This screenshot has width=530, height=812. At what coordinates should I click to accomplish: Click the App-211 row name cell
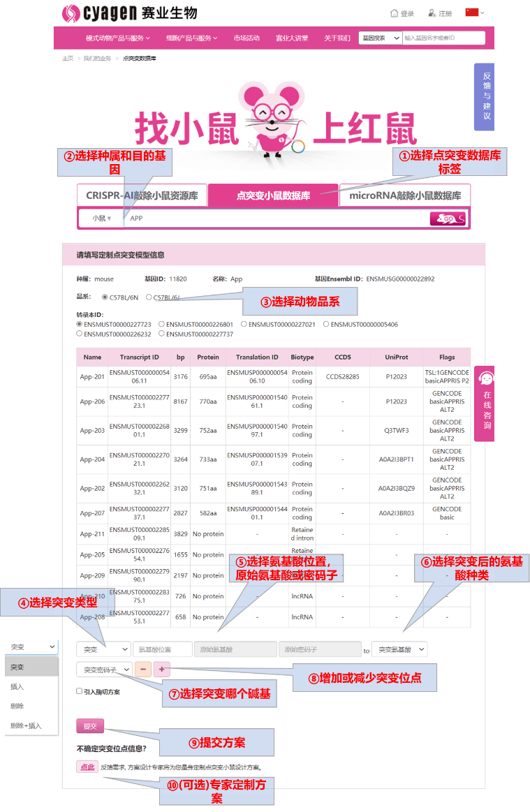click(92, 534)
